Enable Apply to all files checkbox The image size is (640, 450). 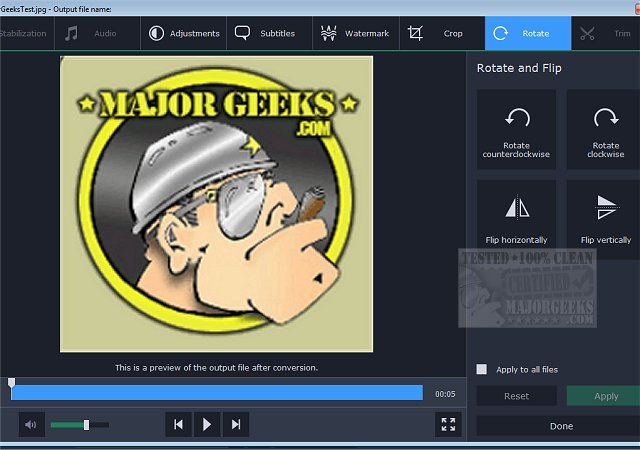click(482, 369)
